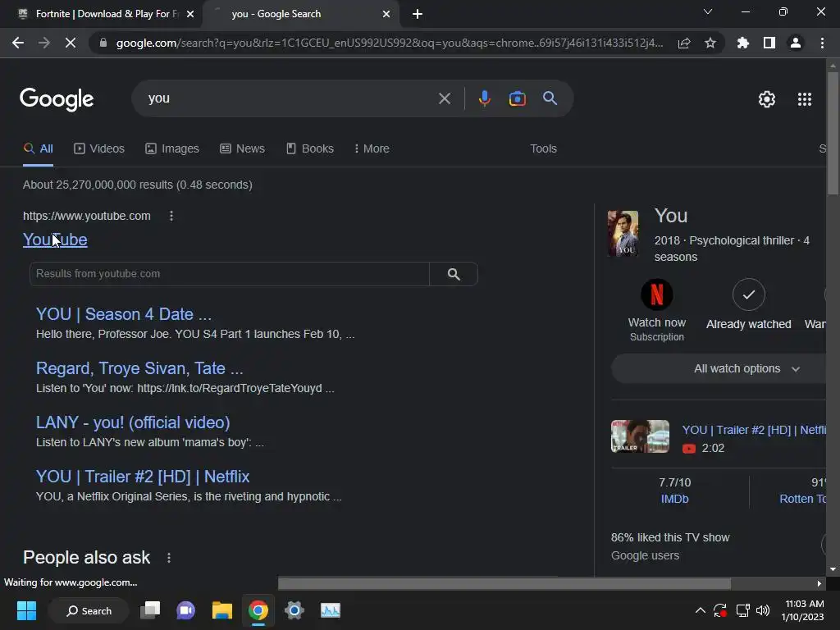
Task: Search by image camera icon
Action: pyautogui.click(x=517, y=98)
